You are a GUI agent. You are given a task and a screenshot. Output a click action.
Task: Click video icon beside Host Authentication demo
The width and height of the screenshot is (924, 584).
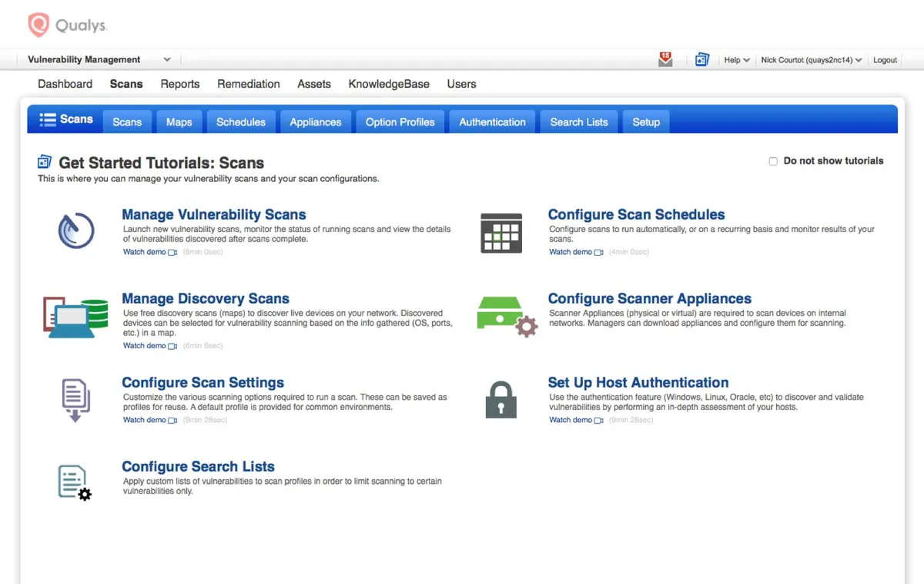(x=598, y=421)
